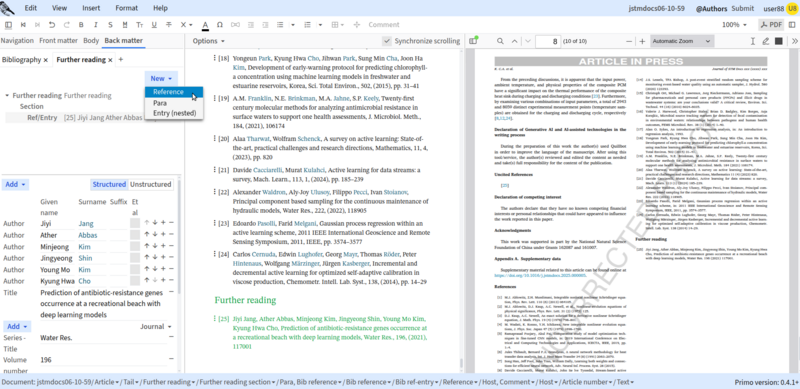
Task: Toggle the right panel layout icon
Action: [x=792, y=25]
